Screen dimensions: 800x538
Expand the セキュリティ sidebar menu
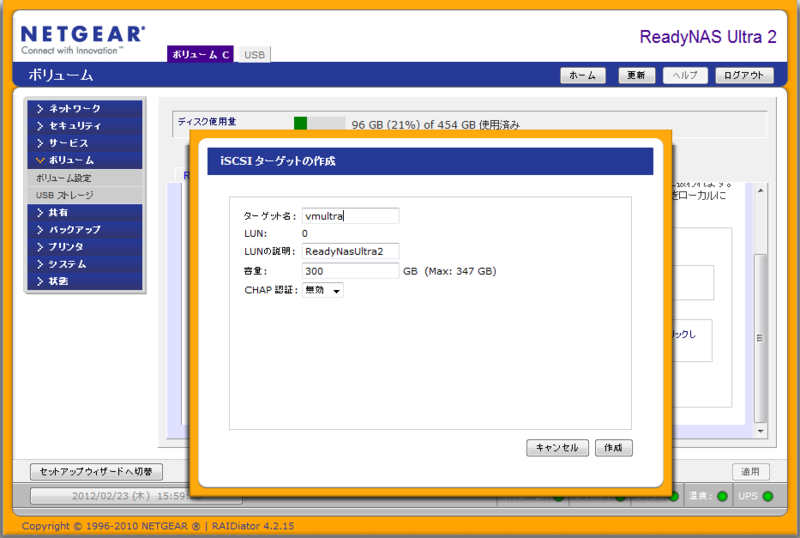coord(85,126)
